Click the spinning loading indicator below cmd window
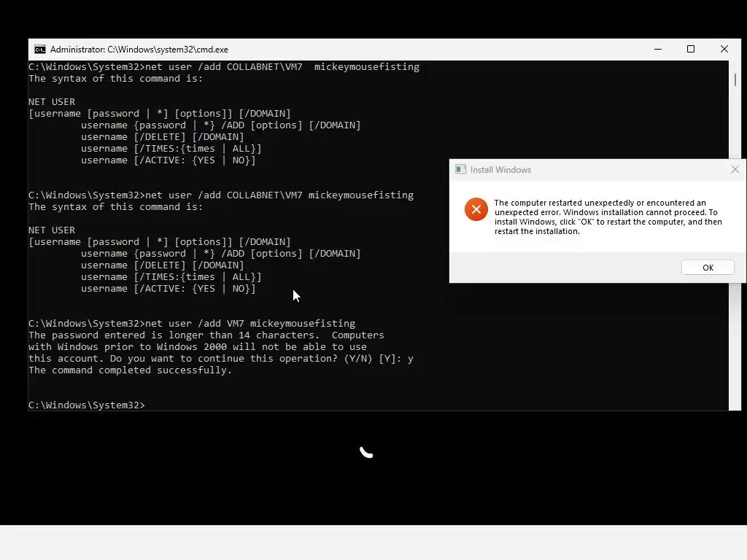 366,452
